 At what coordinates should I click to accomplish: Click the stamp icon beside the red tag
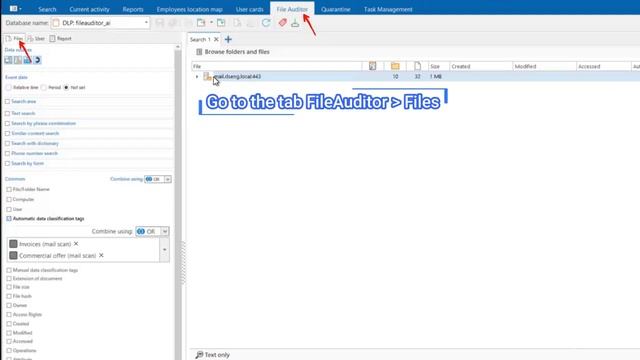click(x=295, y=23)
